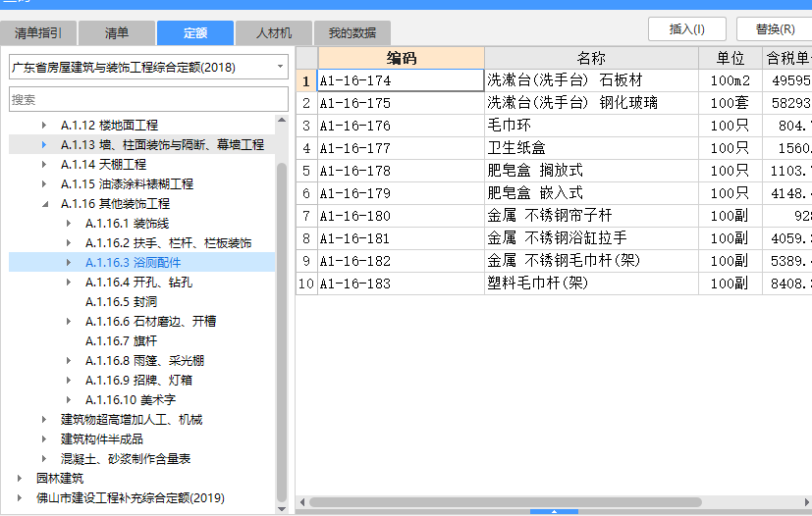Select tree item A.1.16.7 旗杆
This screenshot has height=516, width=812.
[121, 341]
